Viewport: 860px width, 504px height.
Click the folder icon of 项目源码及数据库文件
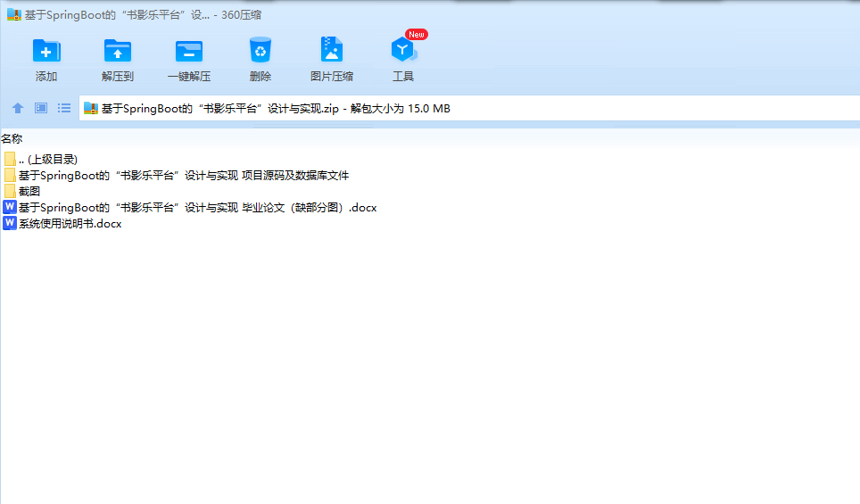click(10, 176)
